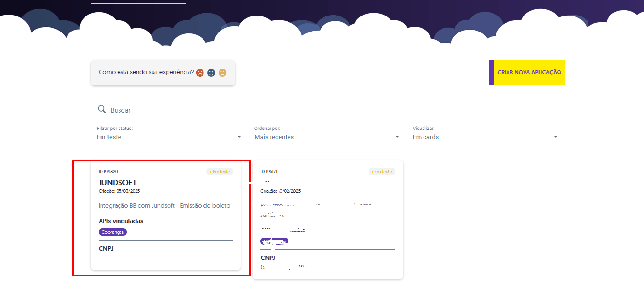Screen dimensions: 644x290
Task: Click the magnifying glass search icon
Action: (102, 109)
